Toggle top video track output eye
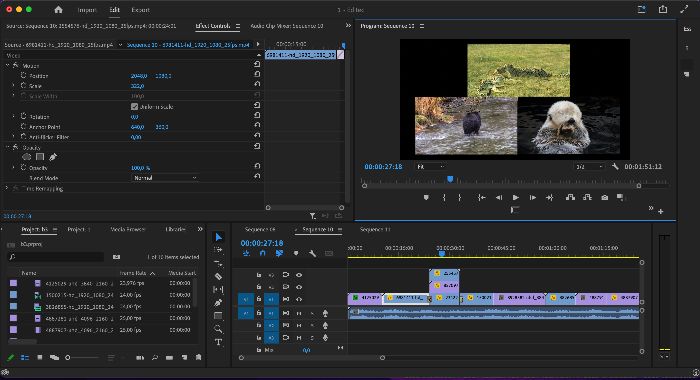The width and height of the screenshot is (700, 380). click(299, 275)
